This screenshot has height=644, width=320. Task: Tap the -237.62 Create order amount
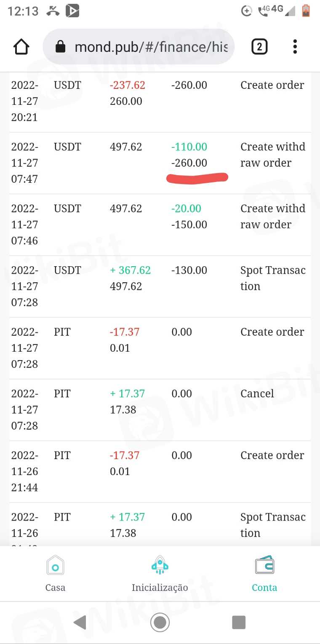(127, 85)
